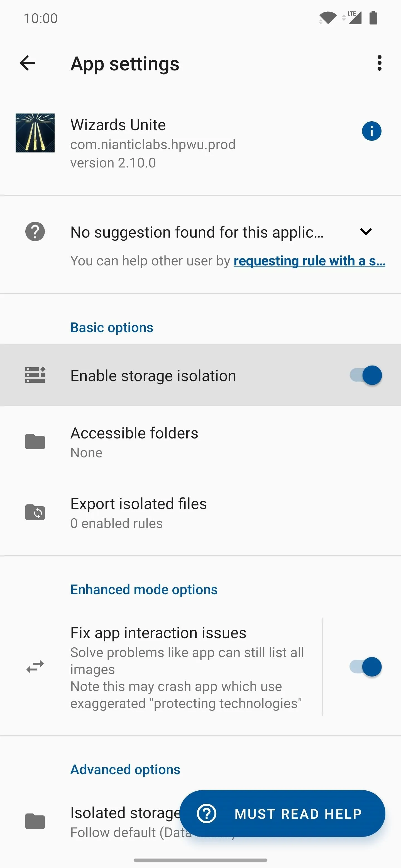Toggle Fix app interaction issues switch
Screen dimensions: 401x868
366,667
